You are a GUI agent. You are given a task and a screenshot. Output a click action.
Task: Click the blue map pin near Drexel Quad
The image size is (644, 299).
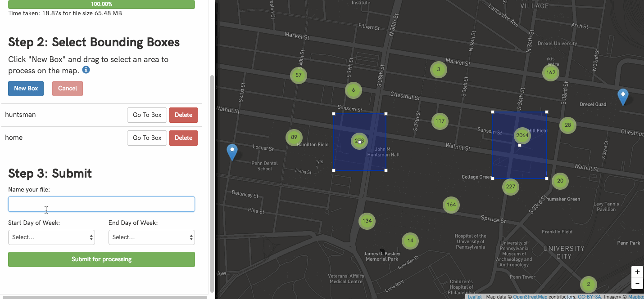pyautogui.click(x=623, y=97)
